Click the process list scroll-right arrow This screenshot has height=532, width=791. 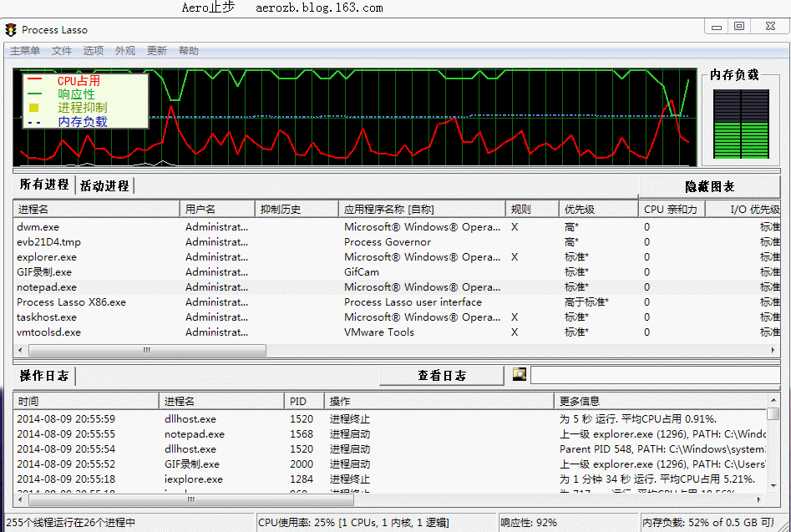point(773,350)
